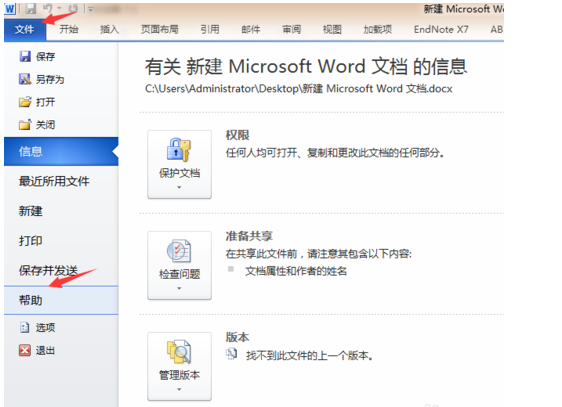
Task: Click the Word application icon in title bar
Action: (x=10, y=8)
